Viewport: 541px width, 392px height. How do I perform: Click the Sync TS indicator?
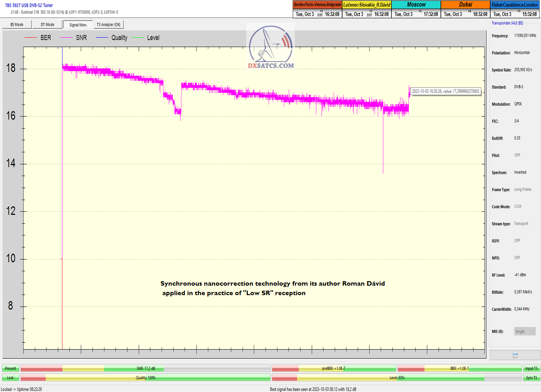tap(531, 378)
